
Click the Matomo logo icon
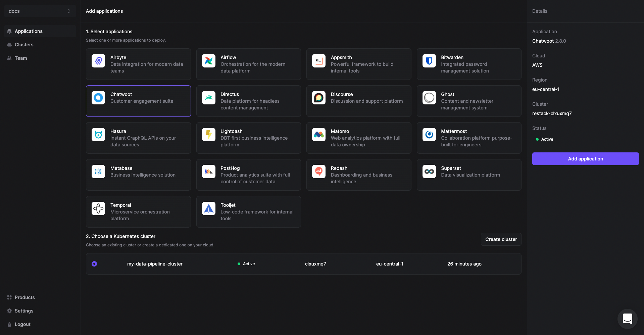pos(319,135)
